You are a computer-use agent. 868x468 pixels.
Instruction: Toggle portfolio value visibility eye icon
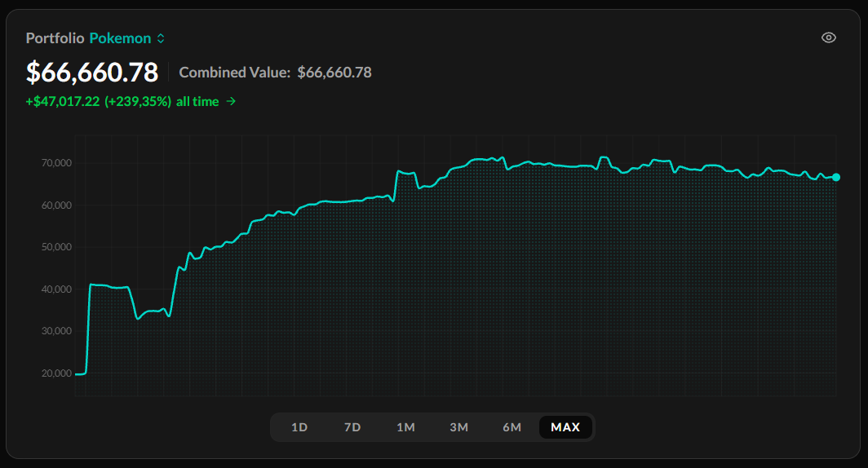click(828, 38)
